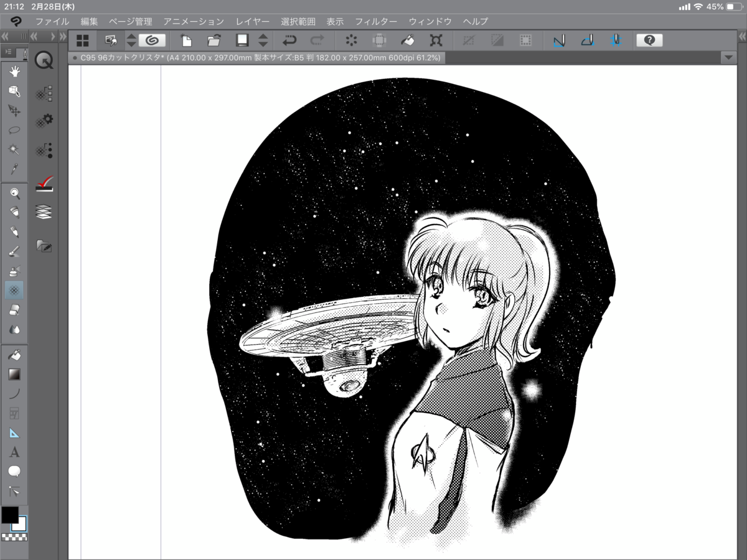Save the document with the Save icon
This screenshot has height=560, width=747.
tap(242, 40)
